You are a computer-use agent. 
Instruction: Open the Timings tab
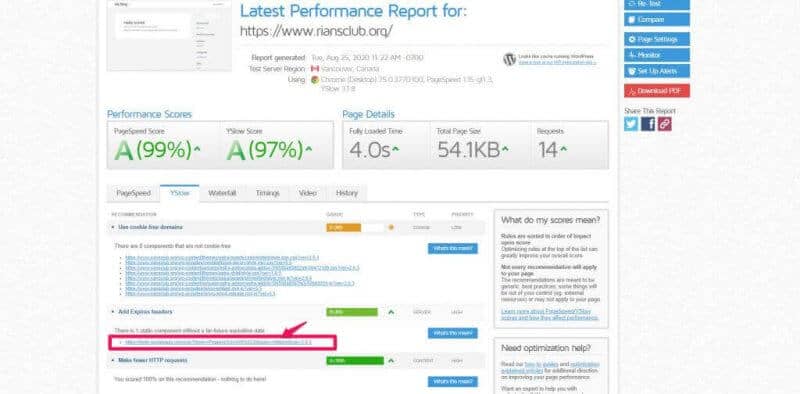click(x=268, y=193)
